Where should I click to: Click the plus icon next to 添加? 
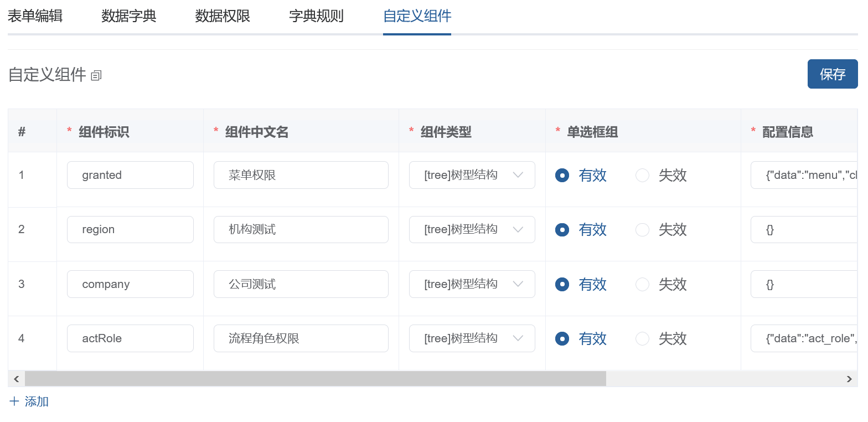pyautogui.click(x=14, y=402)
